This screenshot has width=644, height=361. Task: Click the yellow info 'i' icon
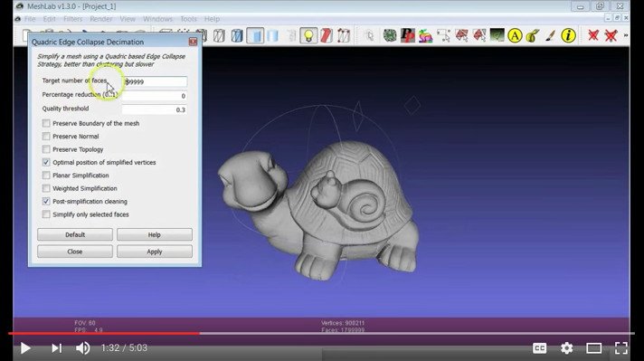pyautogui.click(x=568, y=35)
